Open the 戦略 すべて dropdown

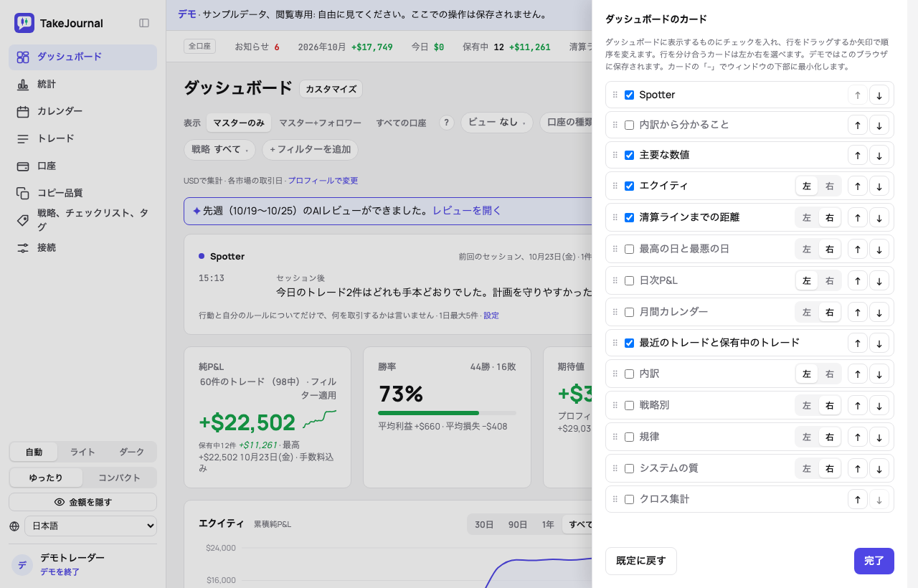[x=219, y=150]
